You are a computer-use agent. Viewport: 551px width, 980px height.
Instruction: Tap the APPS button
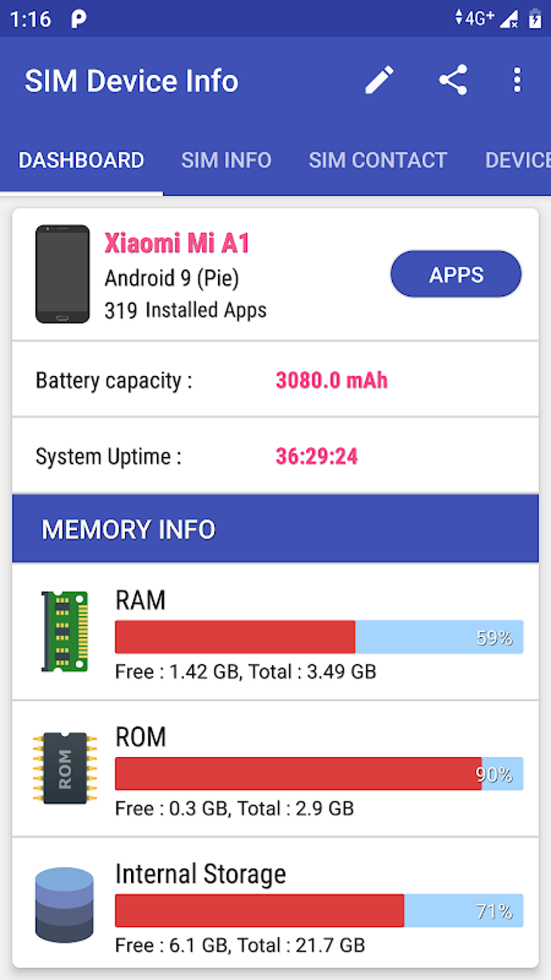[x=455, y=275]
